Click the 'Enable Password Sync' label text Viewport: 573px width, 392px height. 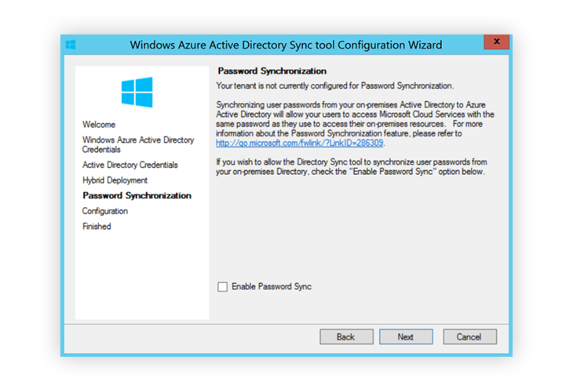[x=272, y=286]
